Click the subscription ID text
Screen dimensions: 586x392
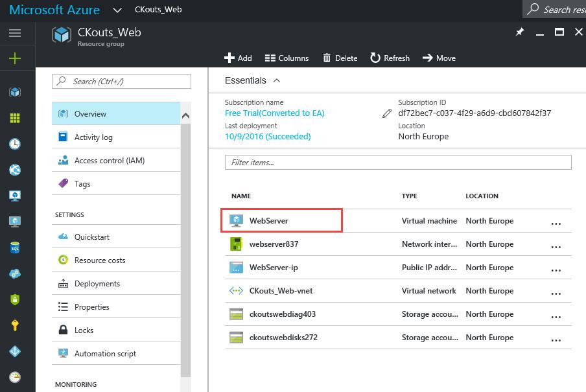[475, 113]
